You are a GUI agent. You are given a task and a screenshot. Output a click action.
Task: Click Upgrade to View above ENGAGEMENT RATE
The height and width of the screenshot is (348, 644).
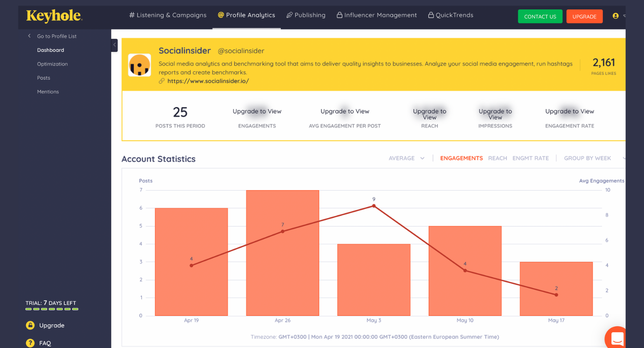point(570,111)
